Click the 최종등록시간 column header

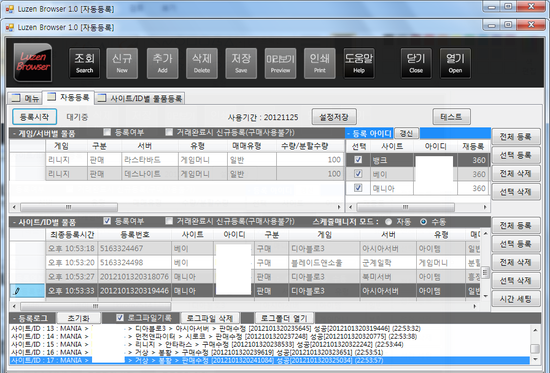click(72, 234)
